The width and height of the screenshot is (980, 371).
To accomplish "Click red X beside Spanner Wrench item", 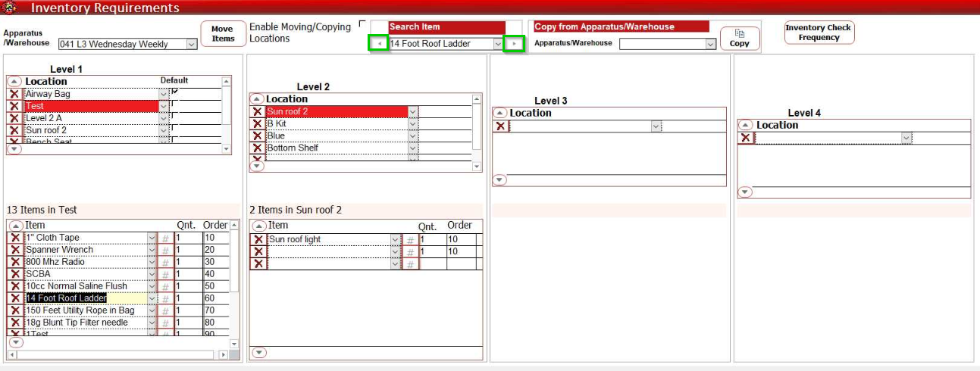I will [14, 250].
